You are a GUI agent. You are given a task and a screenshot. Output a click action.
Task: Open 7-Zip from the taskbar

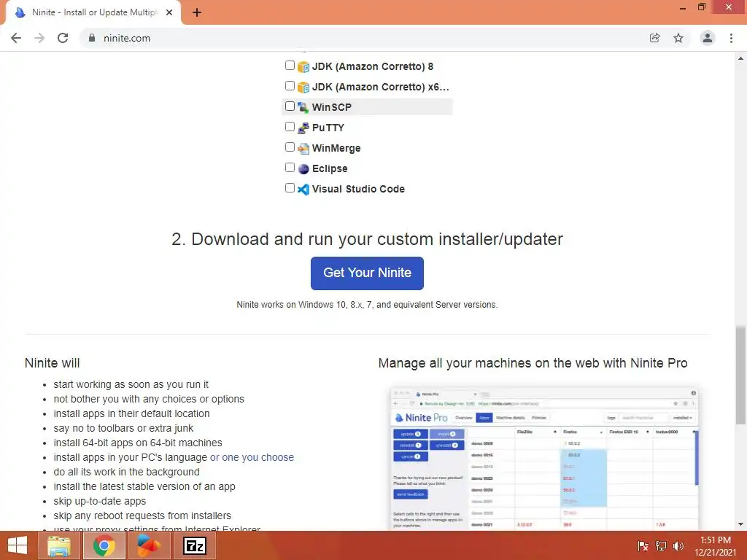point(194,545)
